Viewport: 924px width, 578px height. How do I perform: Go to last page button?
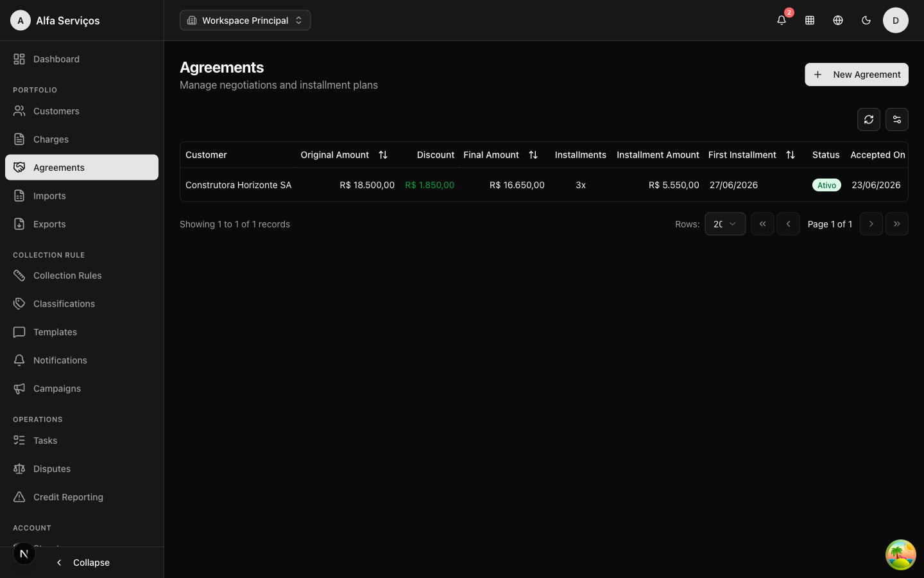tap(897, 224)
